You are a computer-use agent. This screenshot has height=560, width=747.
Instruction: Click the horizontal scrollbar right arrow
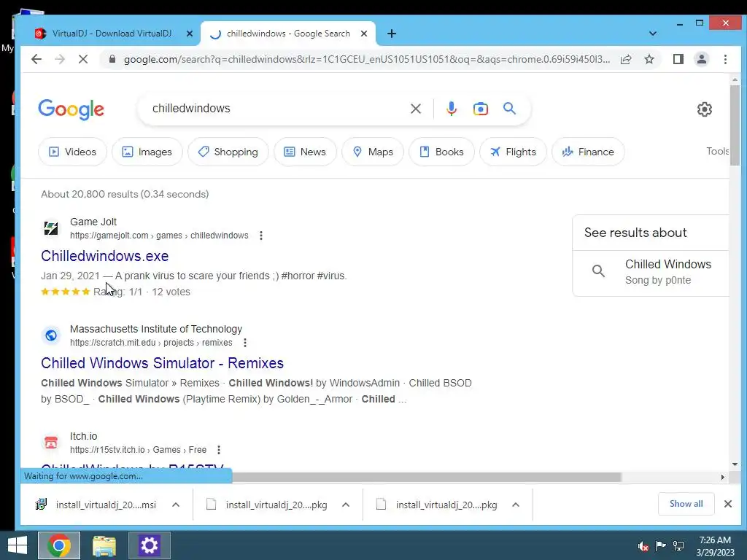(723, 477)
